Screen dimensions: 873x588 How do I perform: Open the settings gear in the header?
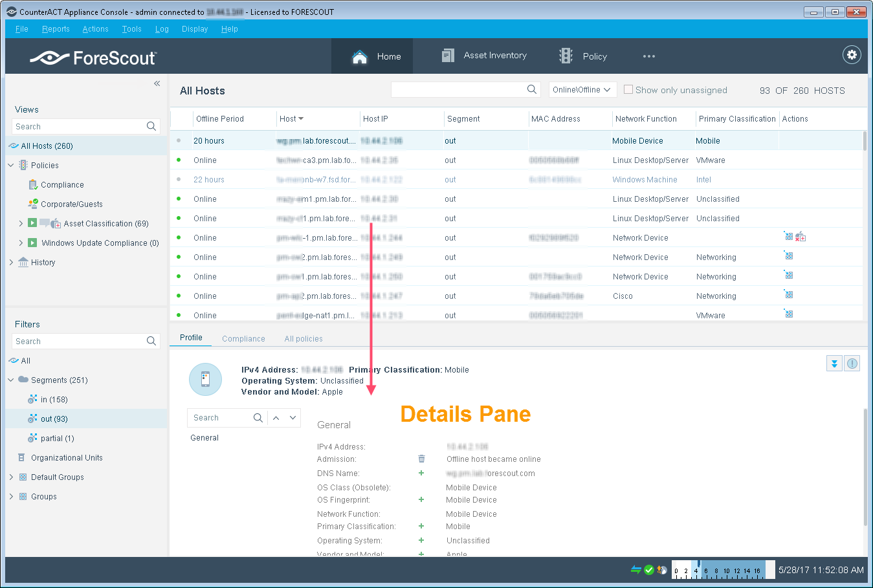click(852, 55)
